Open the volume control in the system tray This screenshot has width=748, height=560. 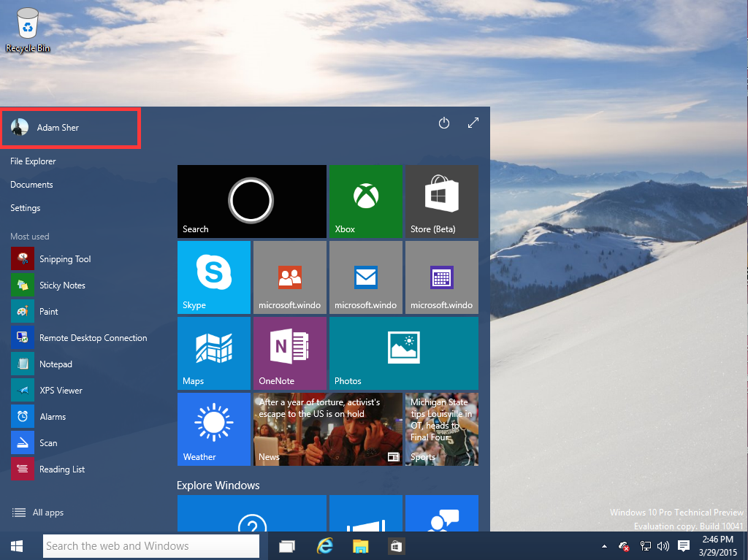[663, 546]
